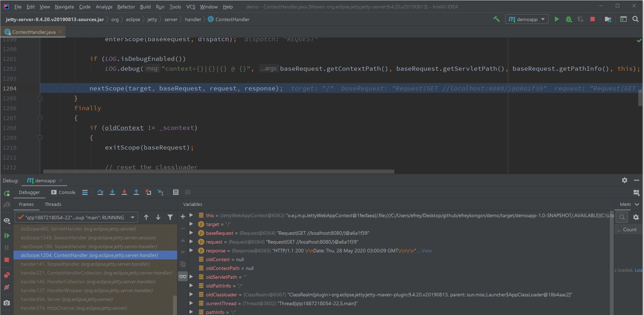The width and height of the screenshot is (644, 315).
Task: Resume program in the debug sidebar
Action: pyautogui.click(x=7, y=235)
